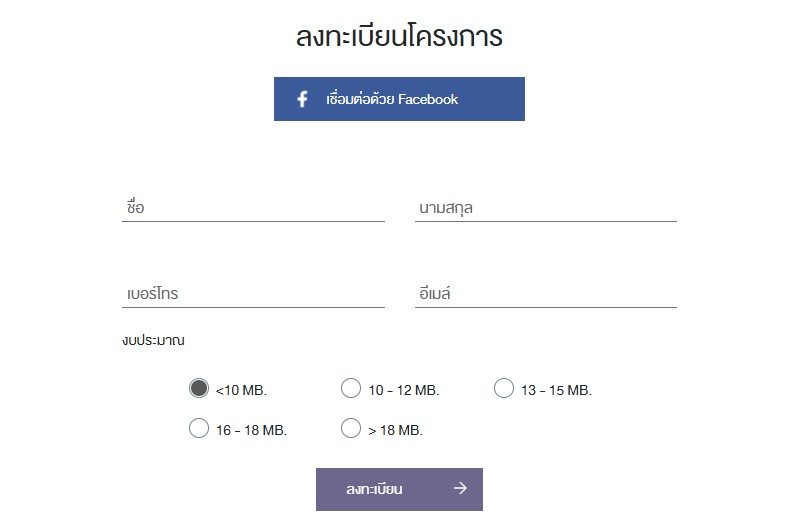Click the "16 - 18 MB." label text
This screenshot has height=531, width=800.
point(252,431)
